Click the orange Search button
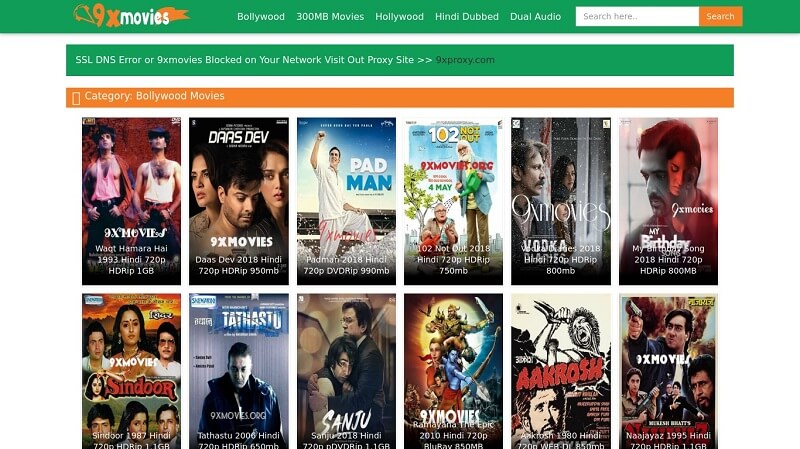The width and height of the screenshot is (800, 449). (x=720, y=16)
